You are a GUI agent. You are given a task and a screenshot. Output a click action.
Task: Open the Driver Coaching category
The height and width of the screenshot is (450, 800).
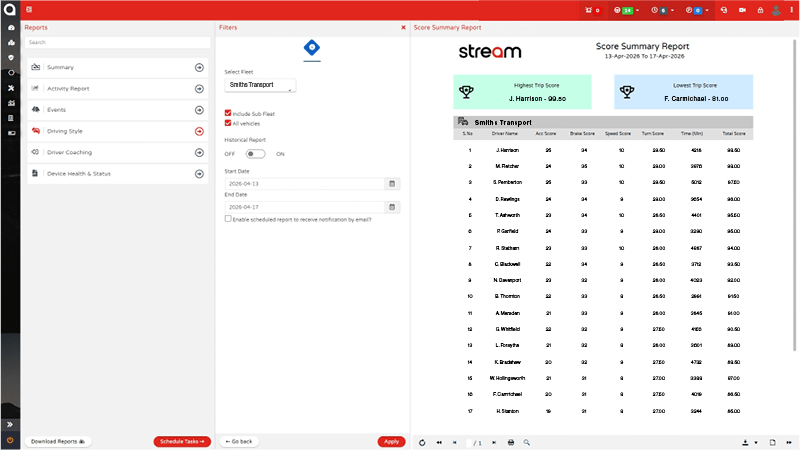(x=117, y=153)
